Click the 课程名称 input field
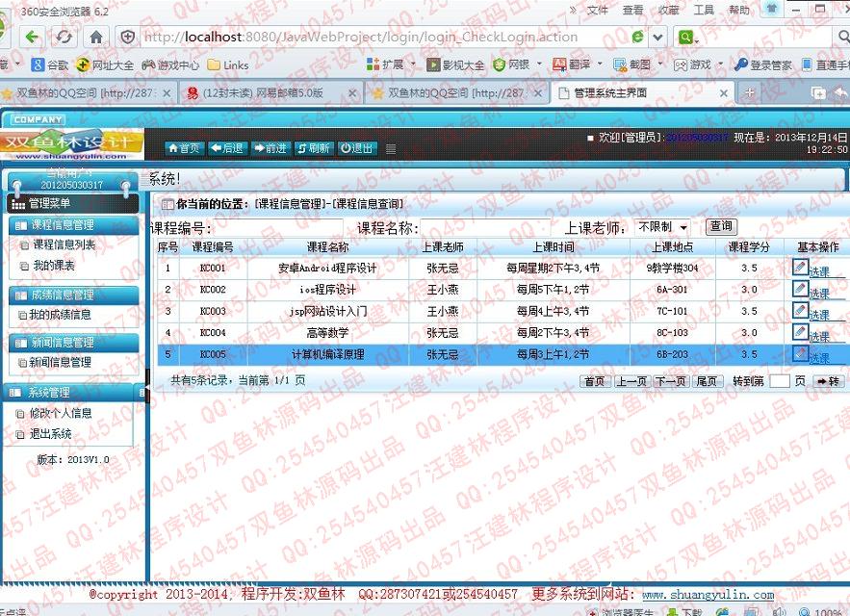This screenshot has width=850, height=616. (x=485, y=228)
